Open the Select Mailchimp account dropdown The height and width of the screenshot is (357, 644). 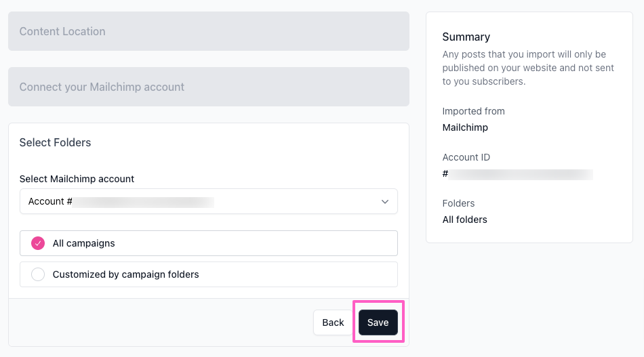point(209,201)
